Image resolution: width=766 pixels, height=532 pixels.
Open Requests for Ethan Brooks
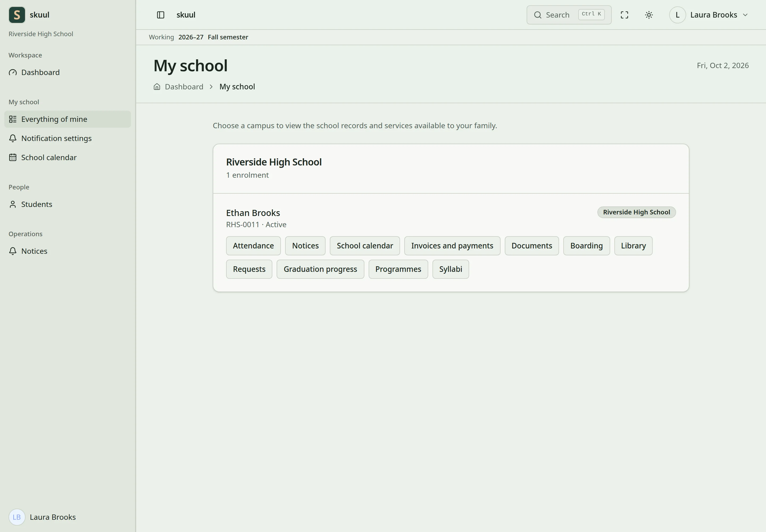(249, 269)
